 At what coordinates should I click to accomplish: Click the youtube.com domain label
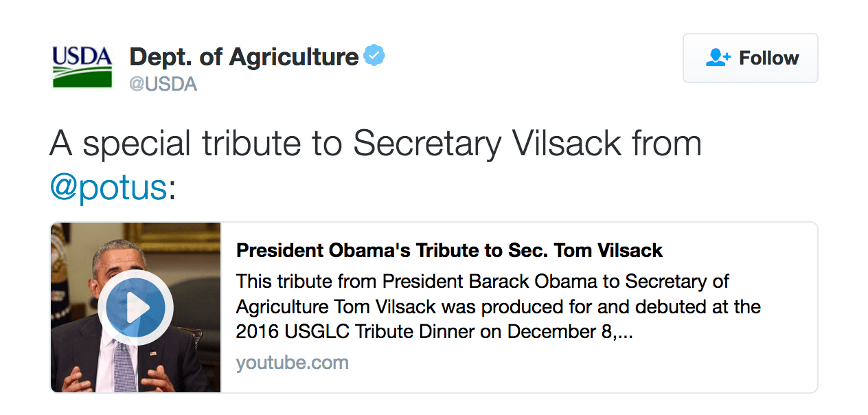(x=292, y=362)
